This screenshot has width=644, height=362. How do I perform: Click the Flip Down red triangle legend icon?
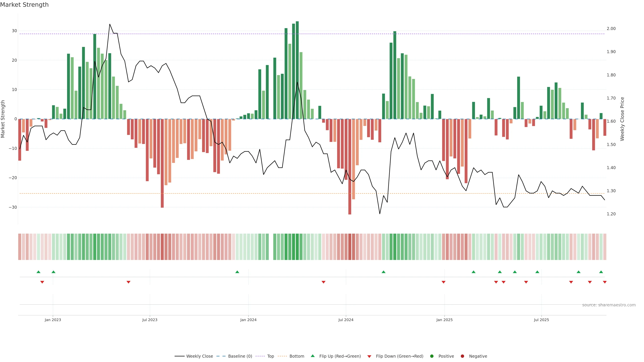point(369,356)
